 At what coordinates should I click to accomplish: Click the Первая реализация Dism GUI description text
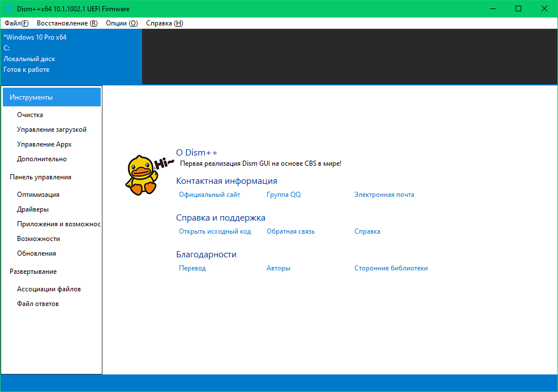[260, 163]
